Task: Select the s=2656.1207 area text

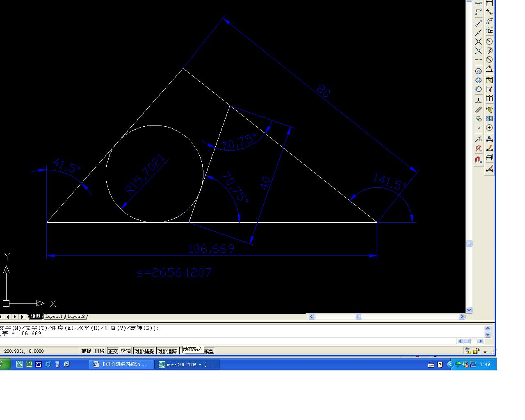Action: click(174, 272)
